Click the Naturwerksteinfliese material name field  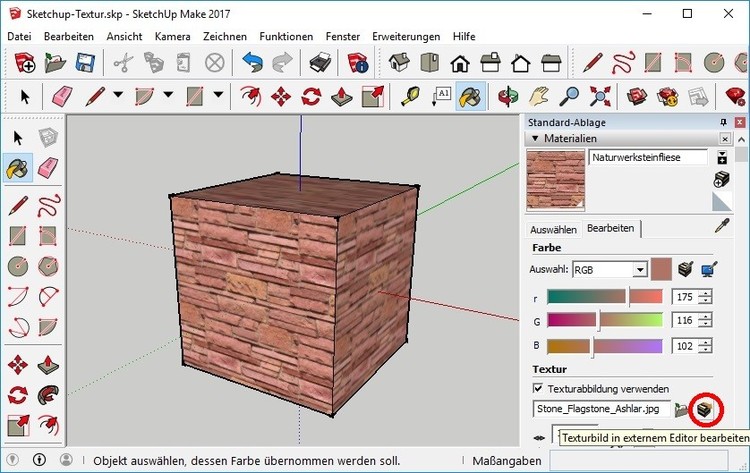[x=648, y=157]
